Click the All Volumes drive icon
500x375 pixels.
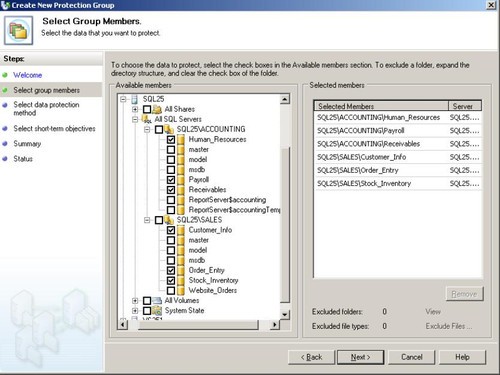click(x=157, y=301)
